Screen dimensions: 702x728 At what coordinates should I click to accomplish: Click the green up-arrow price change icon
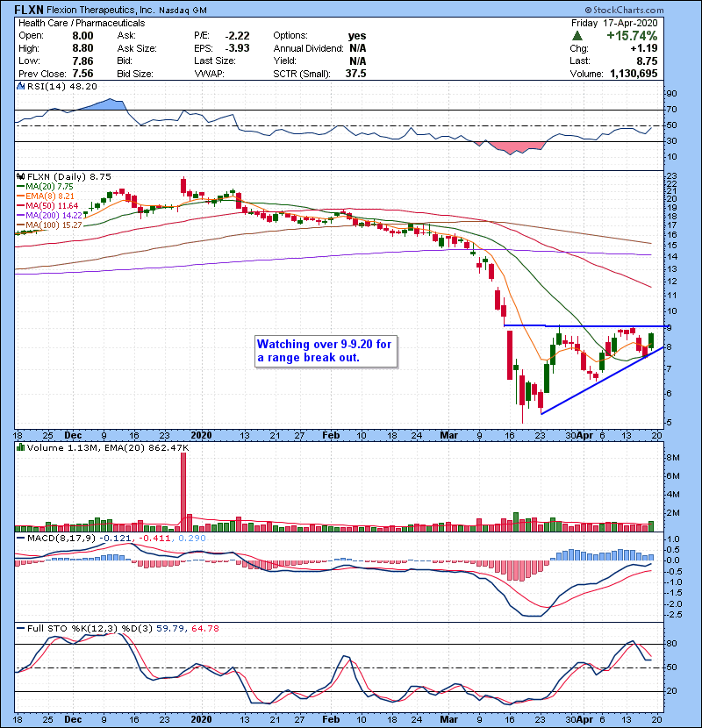(577, 36)
